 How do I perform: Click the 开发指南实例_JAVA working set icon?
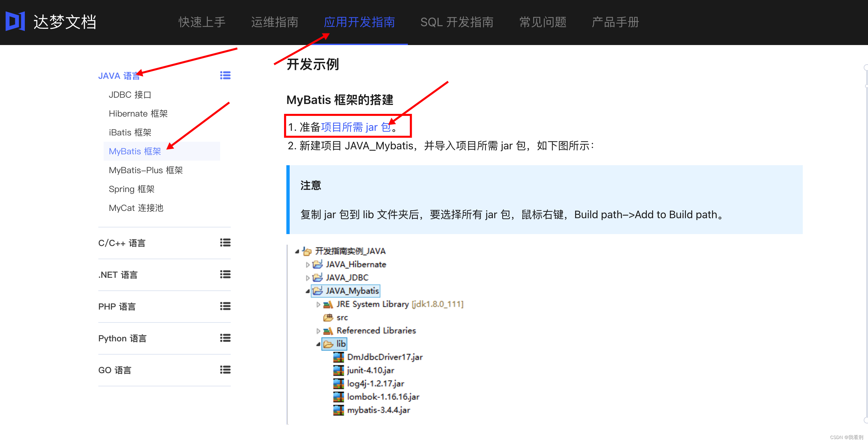307,251
